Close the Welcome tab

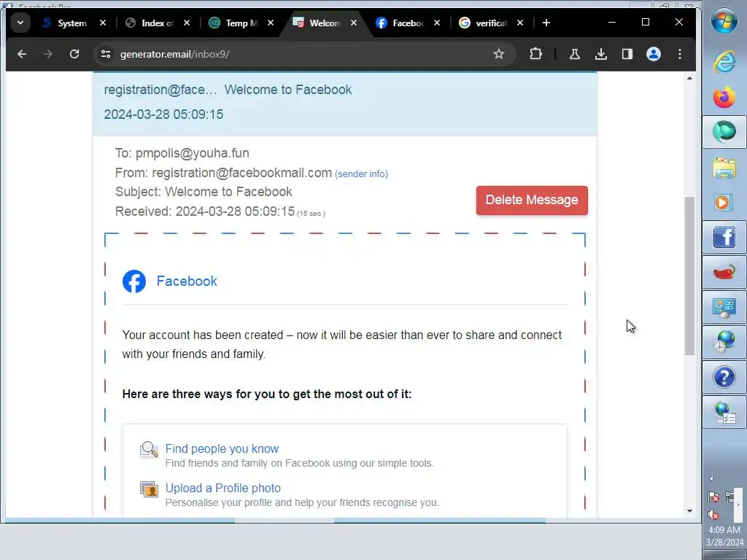354,23
